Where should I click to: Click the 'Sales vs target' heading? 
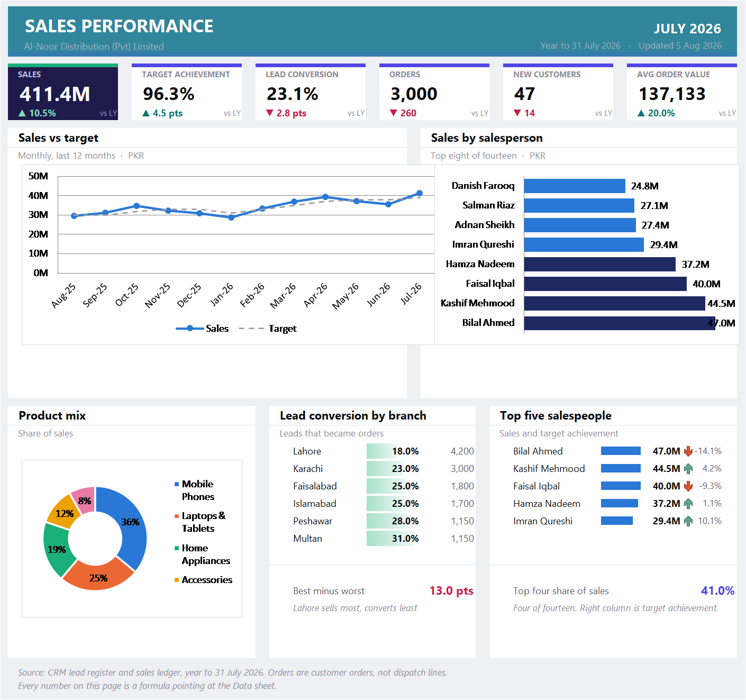(x=58, y=138)
